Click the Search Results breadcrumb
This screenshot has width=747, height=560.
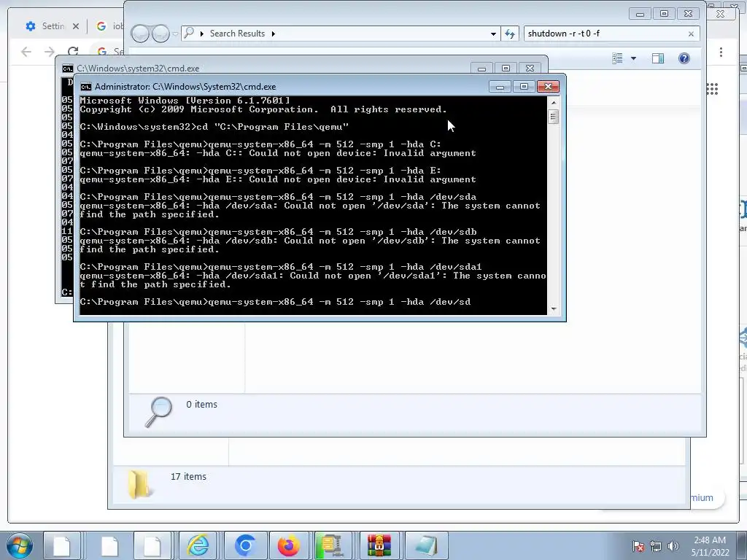tap(237, 34)
